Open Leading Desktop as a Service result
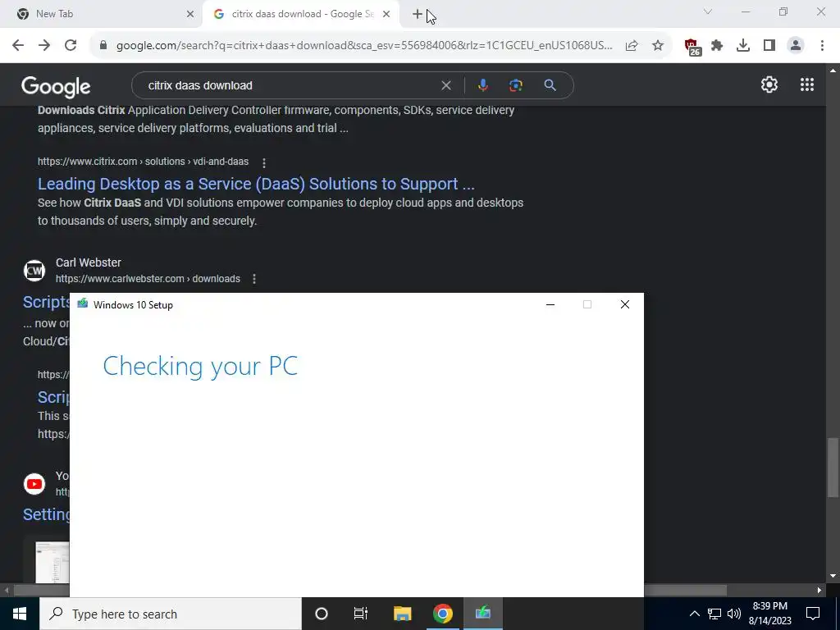Viewport: 840px width, 630px height. (x=256, y=184)
